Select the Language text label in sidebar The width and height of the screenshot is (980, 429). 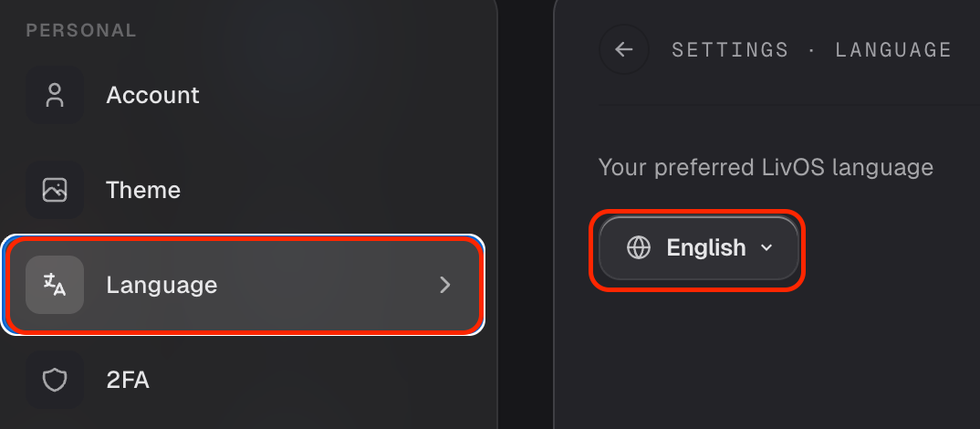click(162, 285)
